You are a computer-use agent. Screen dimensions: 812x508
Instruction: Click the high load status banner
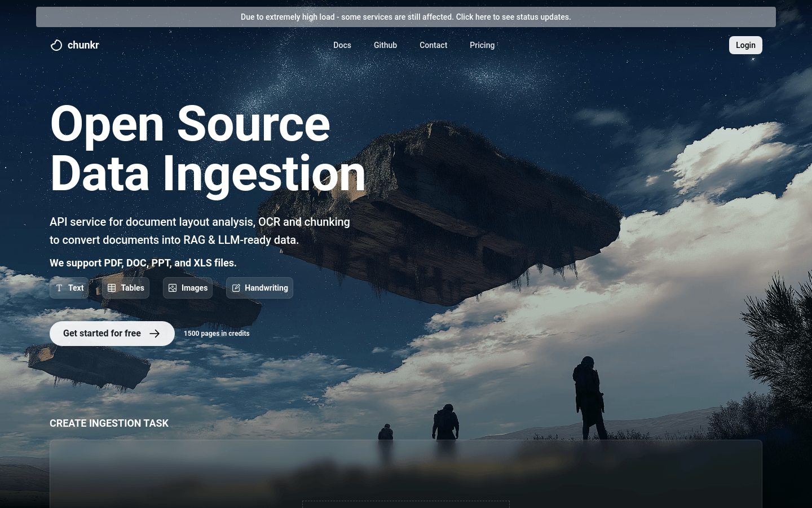(406, 17)
